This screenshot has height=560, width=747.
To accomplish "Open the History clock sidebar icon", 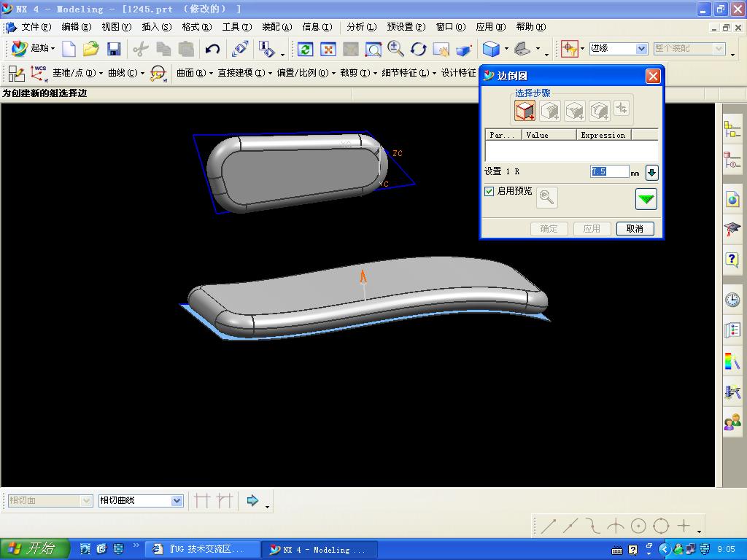I will click(x=732, y=299).
